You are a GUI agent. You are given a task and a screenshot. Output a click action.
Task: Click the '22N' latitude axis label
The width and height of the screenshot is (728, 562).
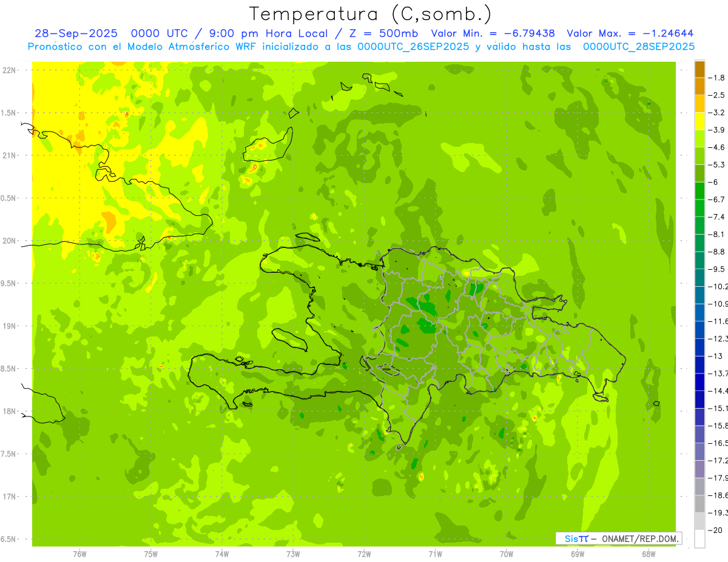pyautogui.click(x=10, y=70)
